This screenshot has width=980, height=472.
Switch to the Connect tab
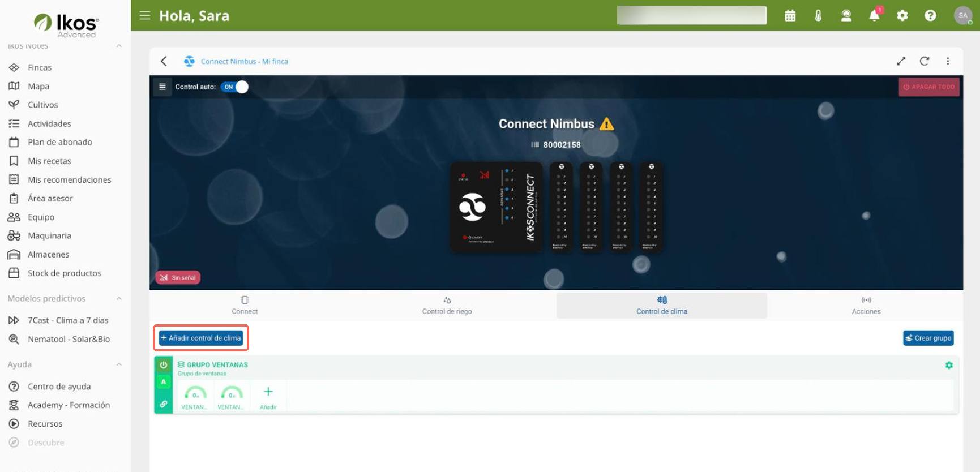(x=245, y=305)
